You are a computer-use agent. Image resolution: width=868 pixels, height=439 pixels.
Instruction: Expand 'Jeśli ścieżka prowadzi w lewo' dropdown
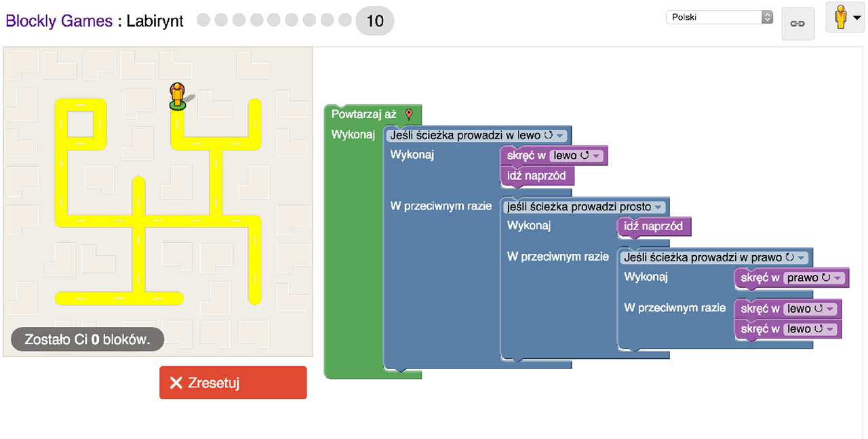[559, 136]
